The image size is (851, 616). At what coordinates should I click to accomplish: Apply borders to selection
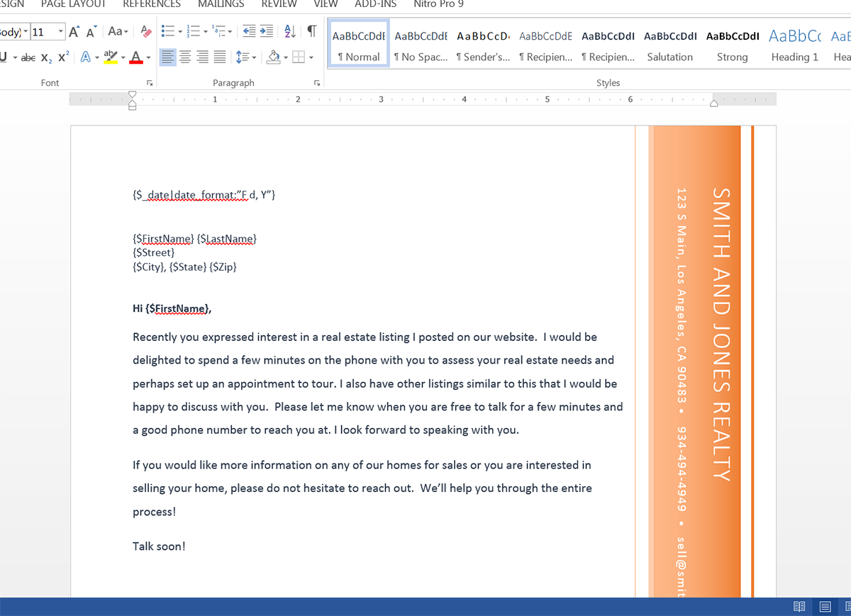click(x=299, y=57)
